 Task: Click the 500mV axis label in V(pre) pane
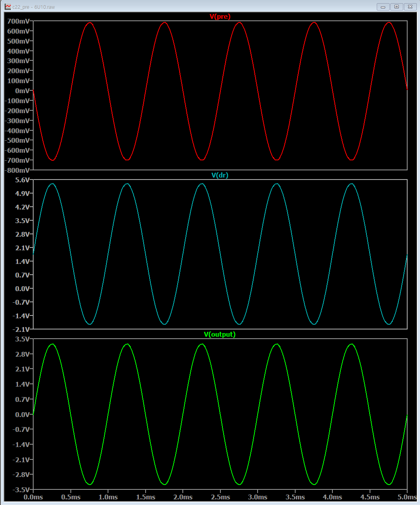click(x=18, y=41)
